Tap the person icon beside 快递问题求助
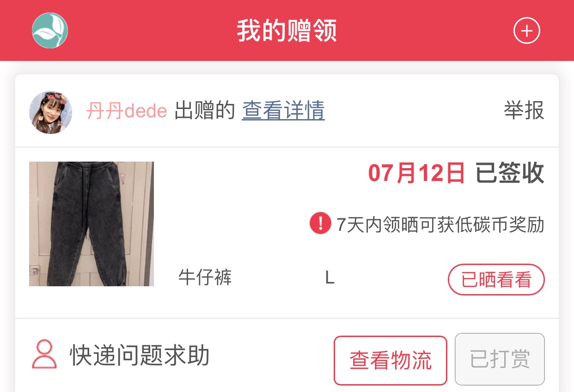Viewport: 574px width, 392px height. (44, 355)
